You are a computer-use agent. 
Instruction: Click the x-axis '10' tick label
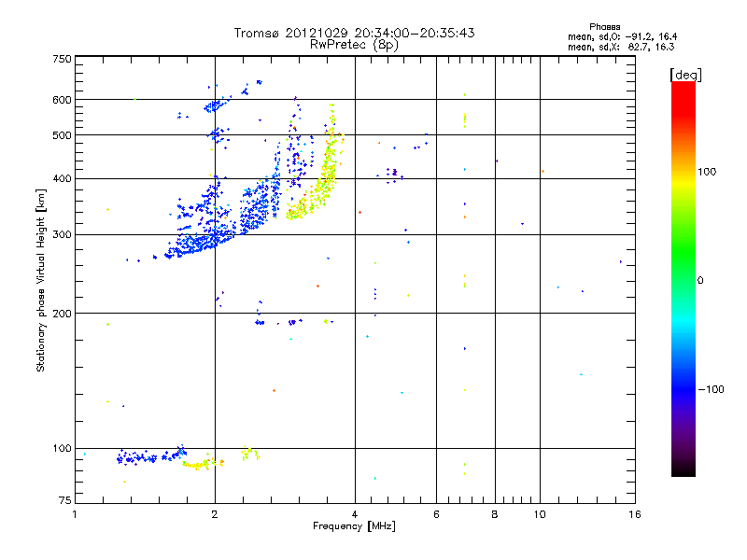click(540, 514)
